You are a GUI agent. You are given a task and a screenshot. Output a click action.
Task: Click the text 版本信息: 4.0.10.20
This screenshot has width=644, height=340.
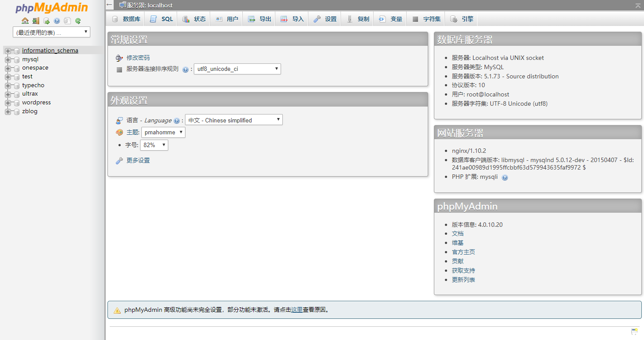tap(477, 225)
